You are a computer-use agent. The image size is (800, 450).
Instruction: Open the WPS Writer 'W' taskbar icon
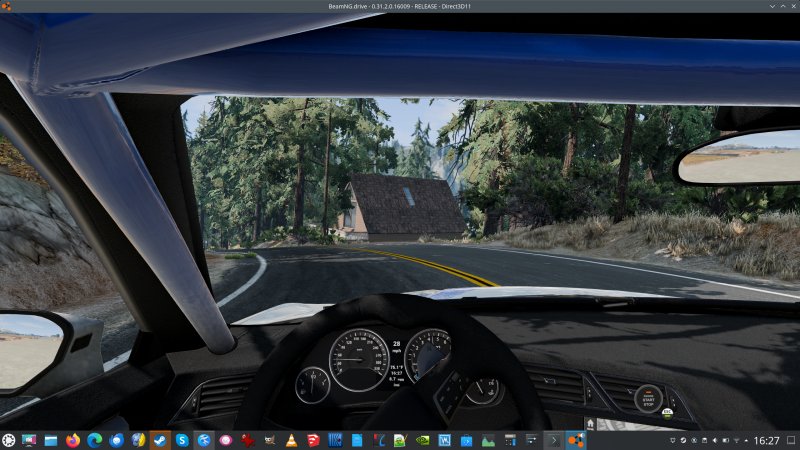pyautogui.click(x=444, y=440)
